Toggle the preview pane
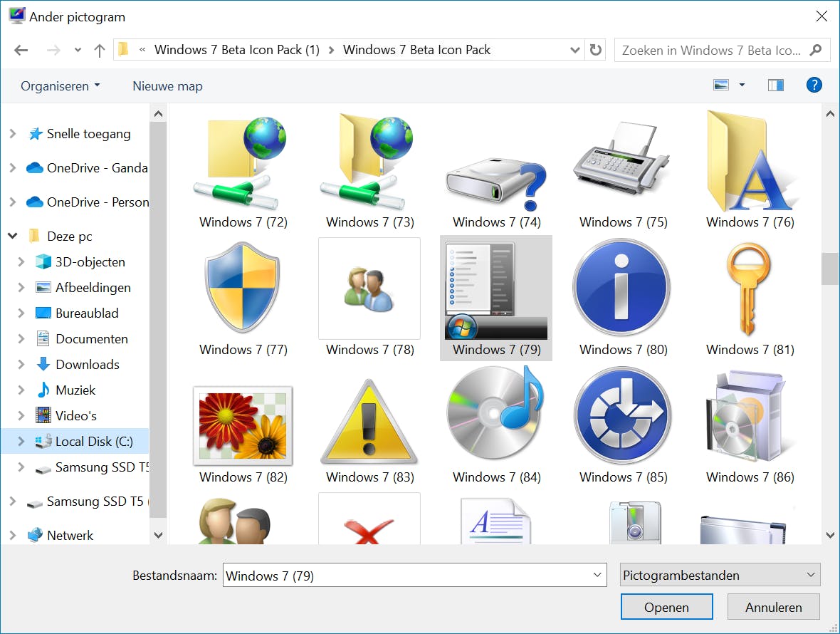 click(776, 85)
